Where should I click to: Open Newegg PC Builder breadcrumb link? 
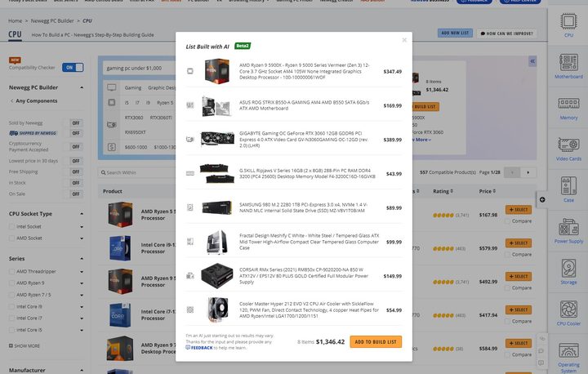(x=52, y=20)
